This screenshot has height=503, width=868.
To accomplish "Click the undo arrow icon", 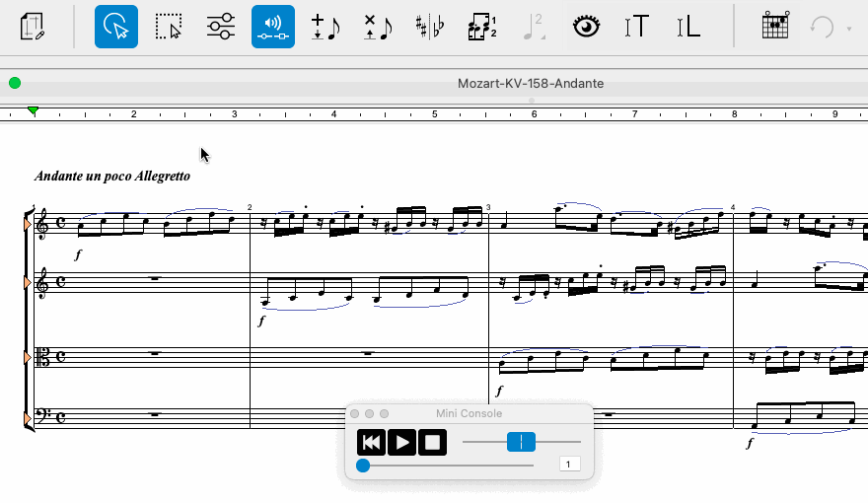I will coord(822,27).
